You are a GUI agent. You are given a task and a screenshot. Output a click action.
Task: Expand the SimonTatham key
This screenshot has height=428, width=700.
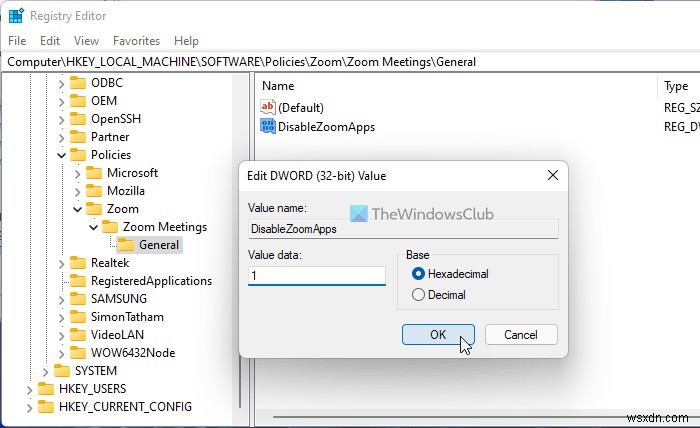click(61, 317)
